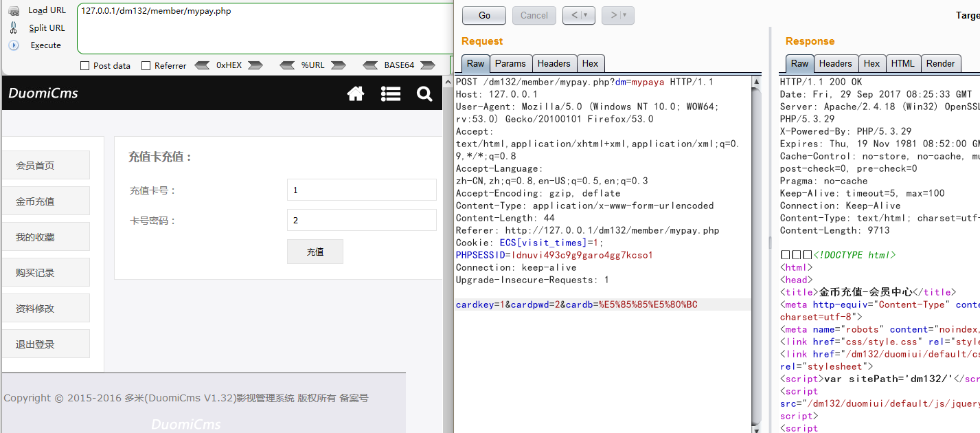Viewport: 980px width, 433px height.
Task: Click the Go button in Repeater
Action: (484, 16)
